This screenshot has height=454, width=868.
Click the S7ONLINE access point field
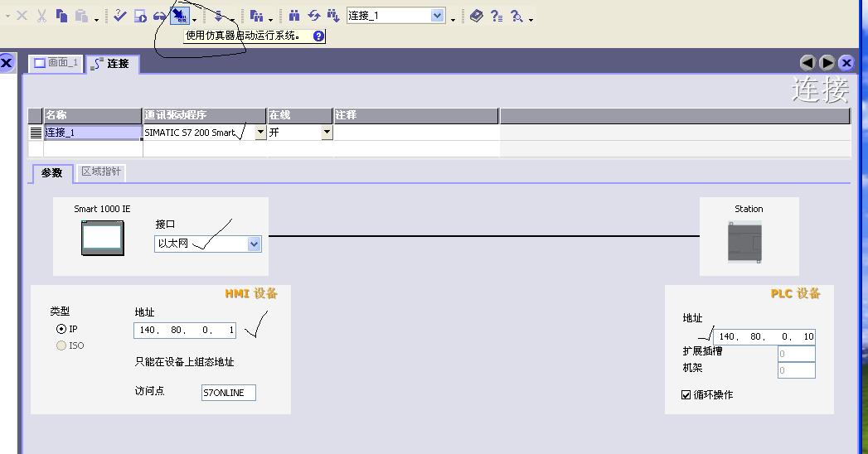click(x=229, y=393)
